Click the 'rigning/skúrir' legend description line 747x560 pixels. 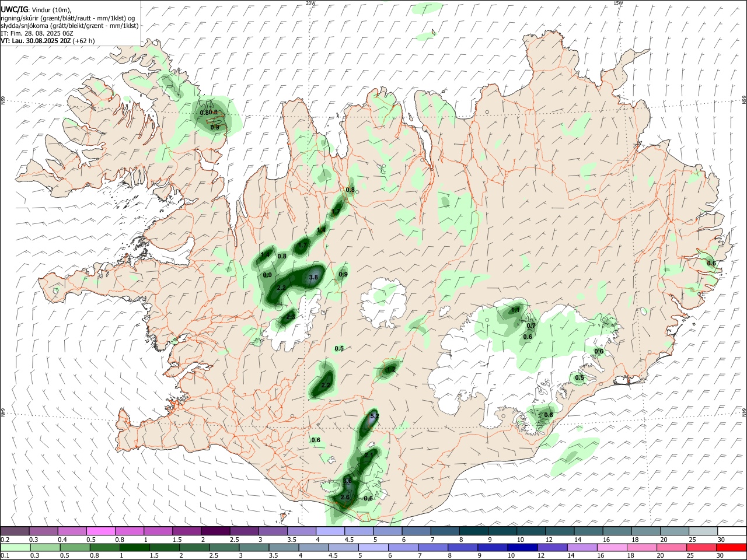pyautogui.click(x=68, y=18)
